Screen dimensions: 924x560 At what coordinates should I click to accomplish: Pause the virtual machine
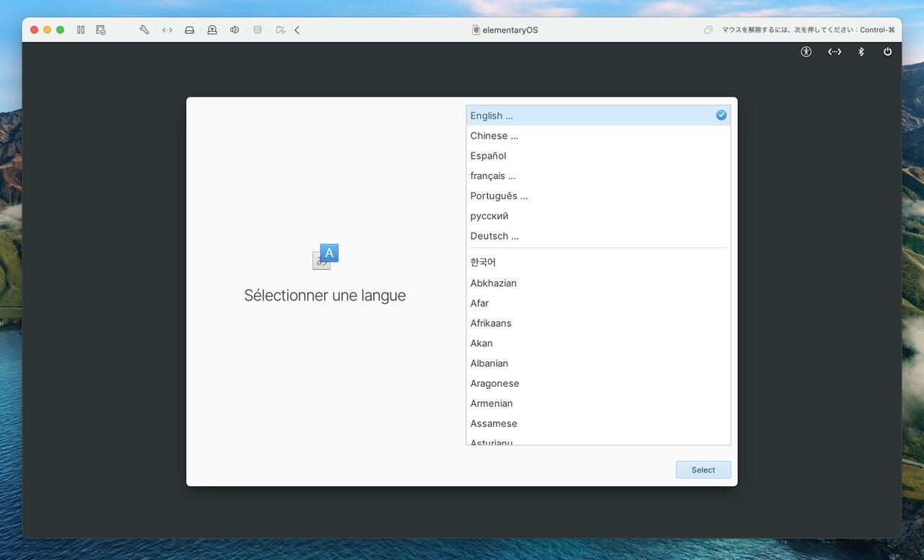(81, 30)
